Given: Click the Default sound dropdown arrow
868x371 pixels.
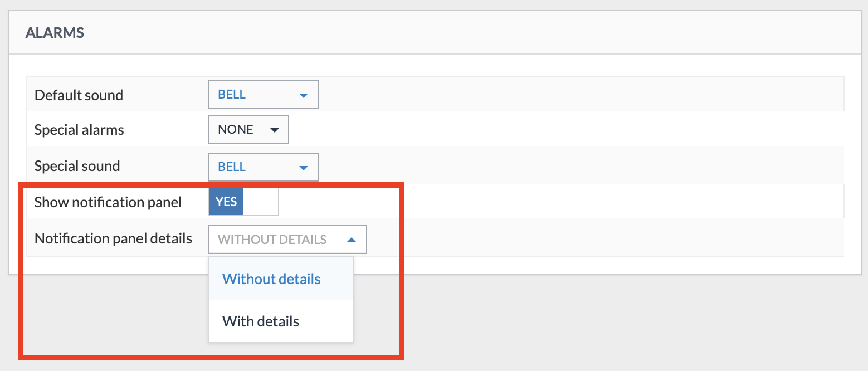Looking at the screenshot, I should click(x=303, y=95).
